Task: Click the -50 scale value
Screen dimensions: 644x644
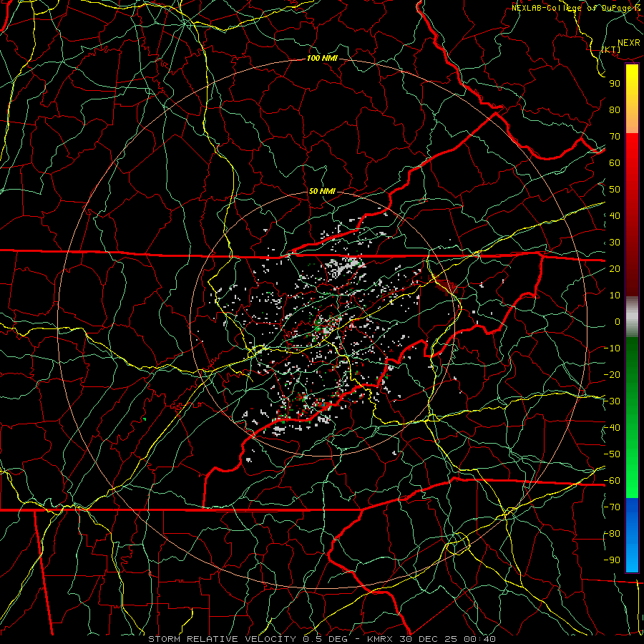Action: [612, 454]
